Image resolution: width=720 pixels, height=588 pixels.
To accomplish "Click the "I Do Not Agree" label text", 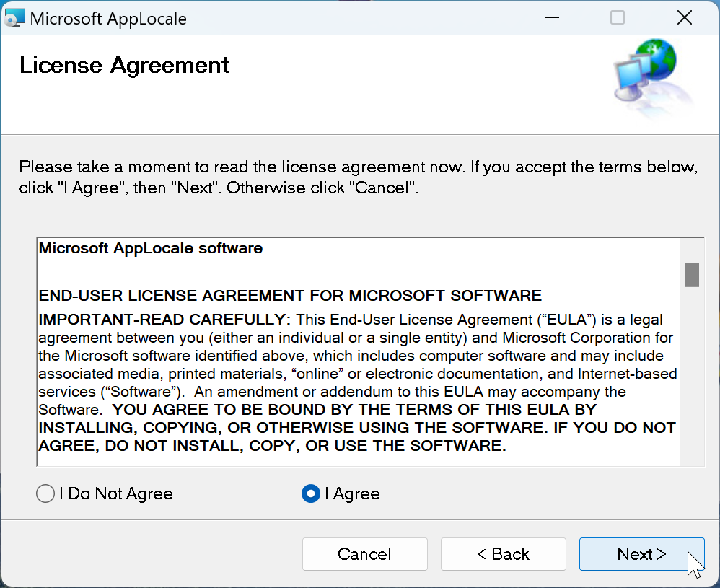I will (x=116, y=493).
